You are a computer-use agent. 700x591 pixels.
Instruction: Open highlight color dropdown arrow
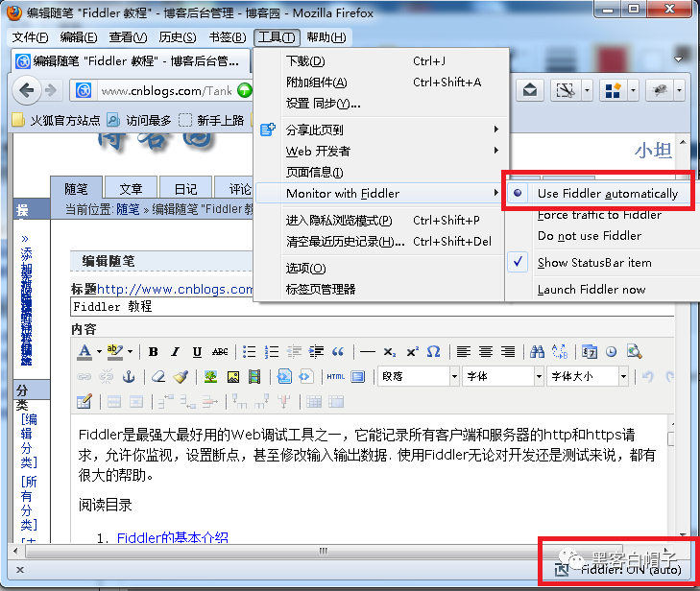[130, 352]
